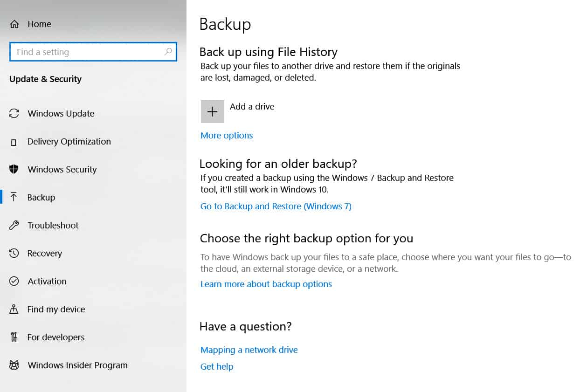587x392 pixels.
Task: Click the Recovery clock icon
Action: tap(14, 254)
